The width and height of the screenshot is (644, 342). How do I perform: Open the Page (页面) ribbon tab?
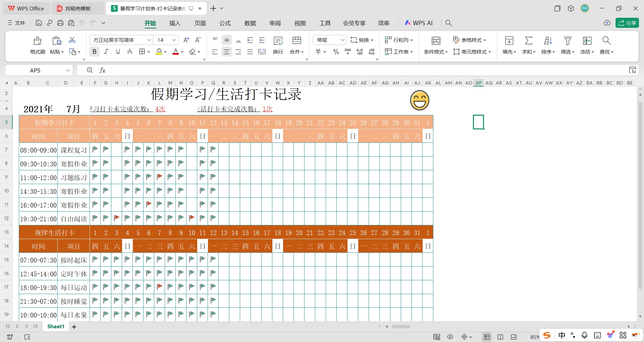pos(200,23)
